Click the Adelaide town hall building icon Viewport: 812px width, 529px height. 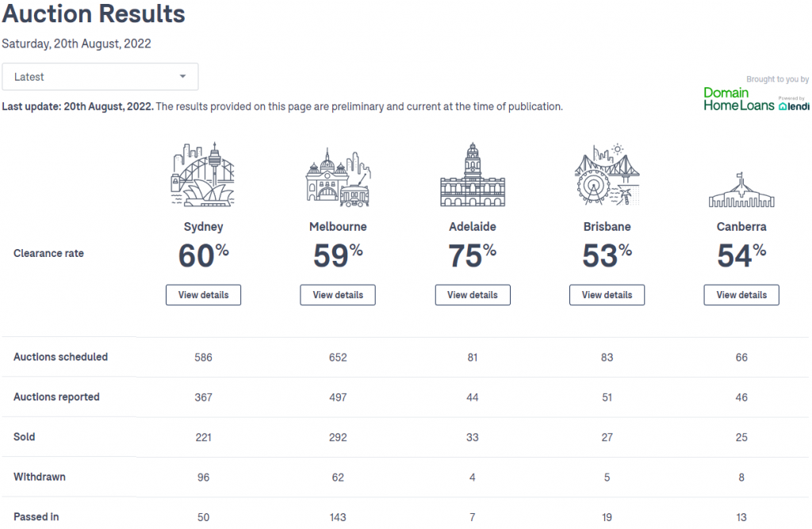[473, 174]
